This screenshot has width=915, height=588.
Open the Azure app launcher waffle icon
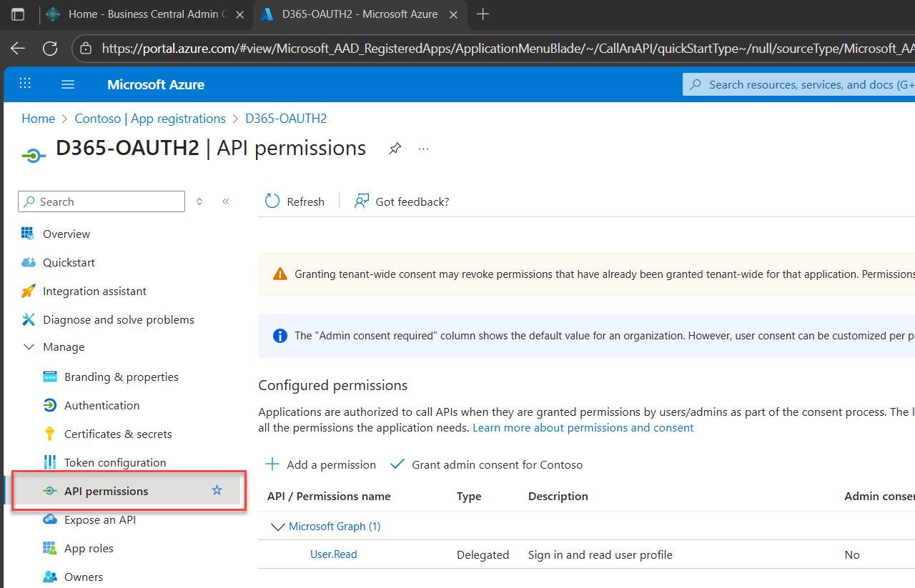coord(25,84)
